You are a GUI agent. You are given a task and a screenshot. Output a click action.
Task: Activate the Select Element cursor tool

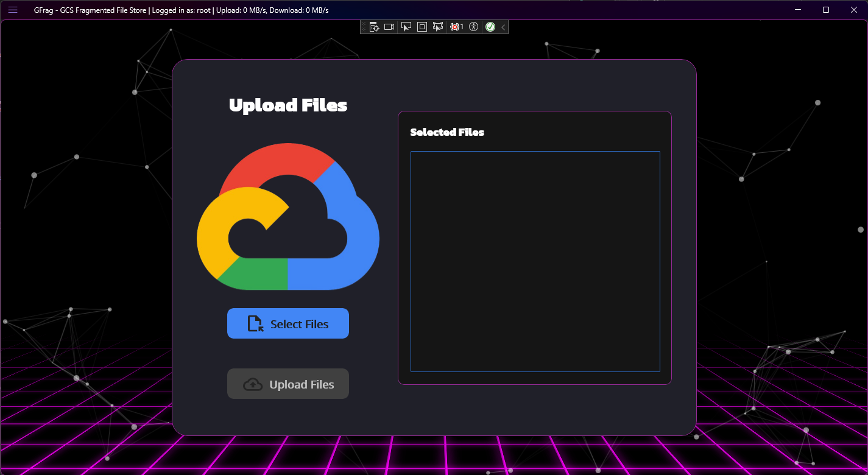[x=406, y=27]
